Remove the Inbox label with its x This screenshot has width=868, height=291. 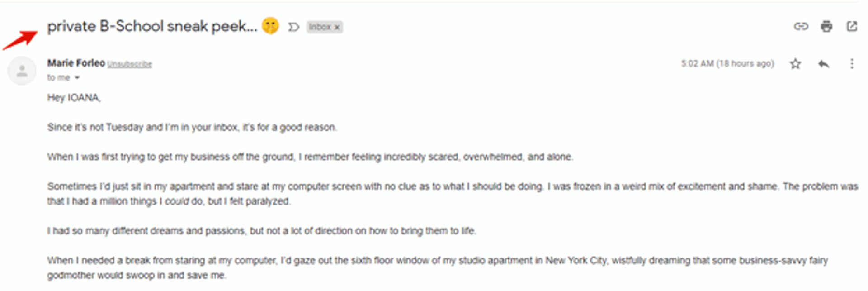point(336,27)
